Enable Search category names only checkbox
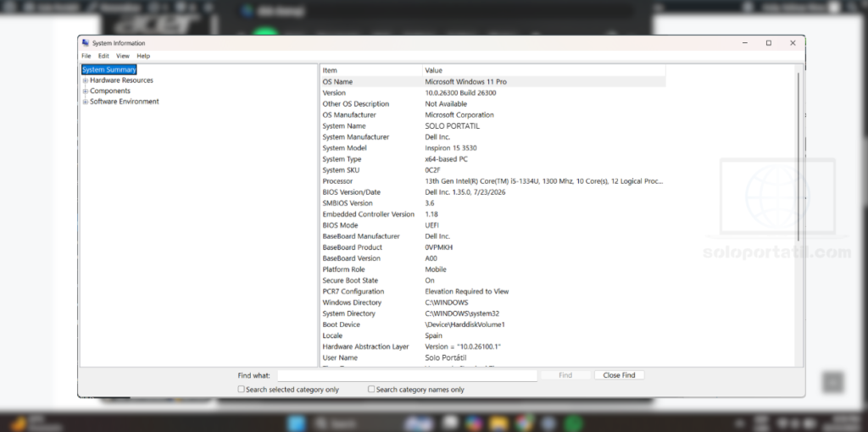This screenshot has width=868, height=432. coord(371,390)
